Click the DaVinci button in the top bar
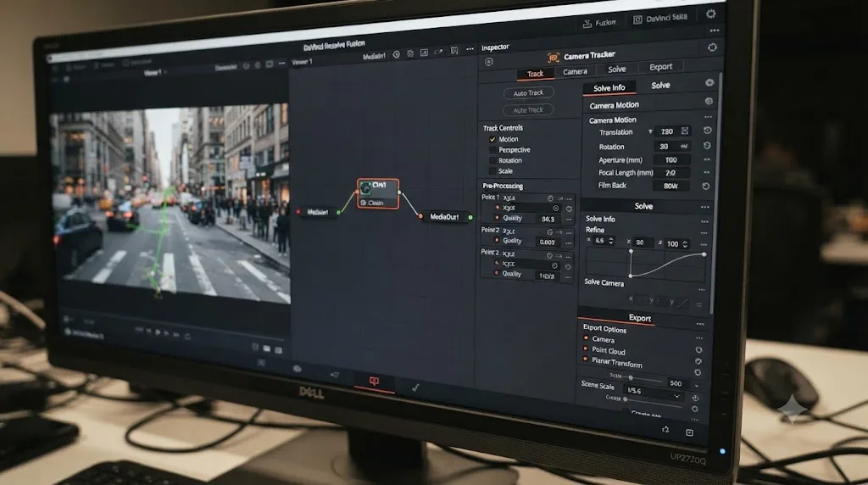The height and width of the screenshot is (485, 868). click(659, 19)
